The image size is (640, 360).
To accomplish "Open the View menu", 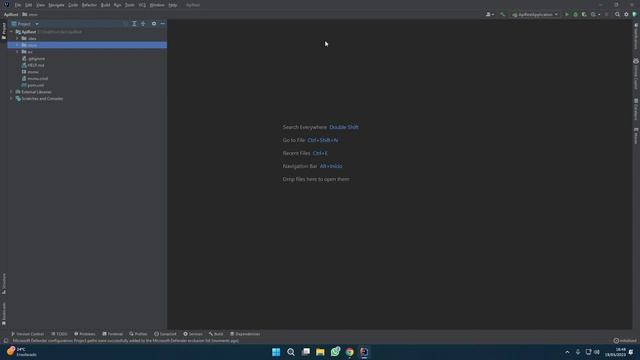I will pos(40,5).
